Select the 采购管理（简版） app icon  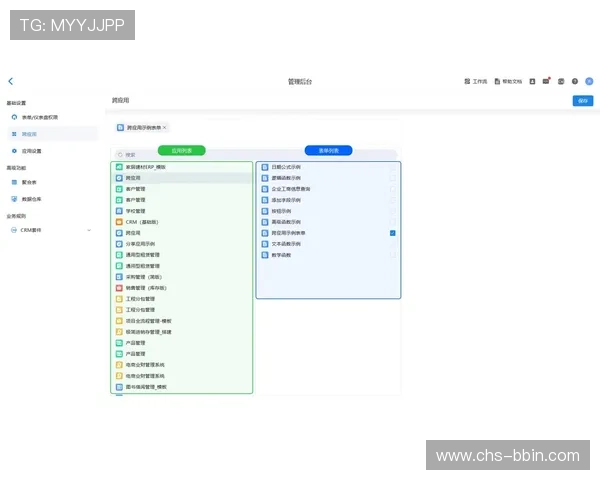click(x=119, y=277)
